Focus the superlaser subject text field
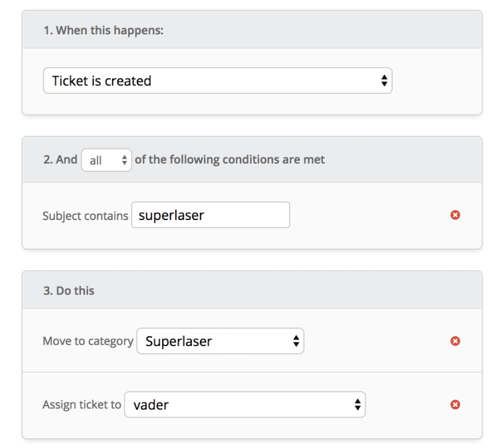 210,215
